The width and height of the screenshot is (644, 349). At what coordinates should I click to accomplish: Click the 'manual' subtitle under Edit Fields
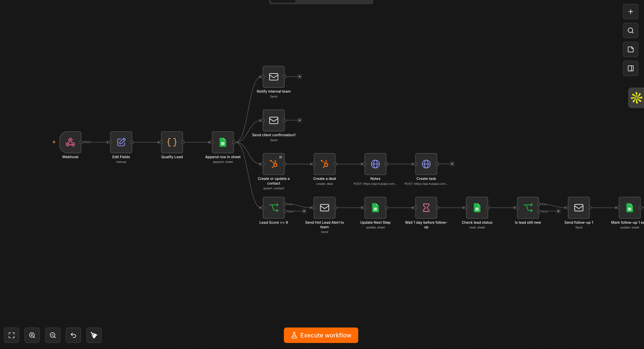(x=121, y=162)
